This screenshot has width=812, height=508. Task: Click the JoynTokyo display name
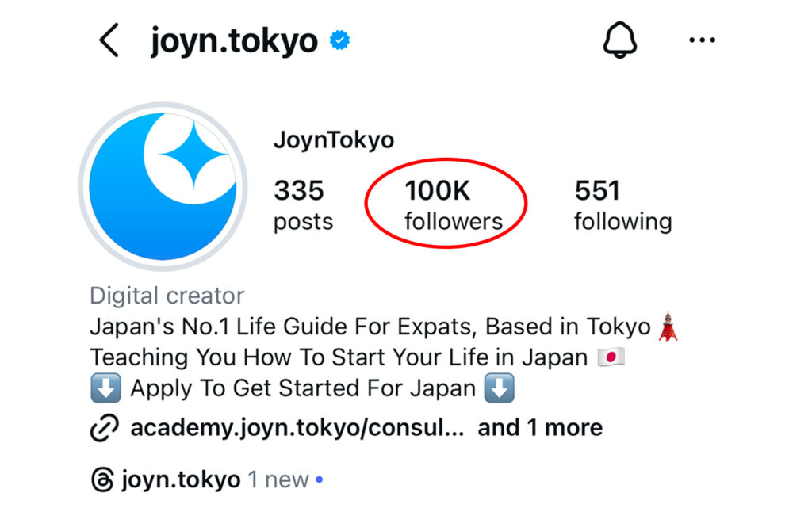click(333, 141)
